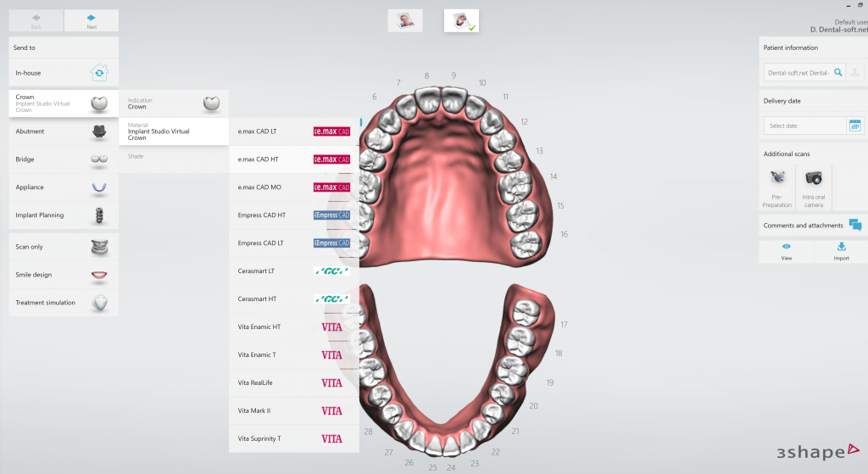Select the In-house send destination
Image resolution: width=868 pixels, height=474 pixels.
(x=64, y=73)
